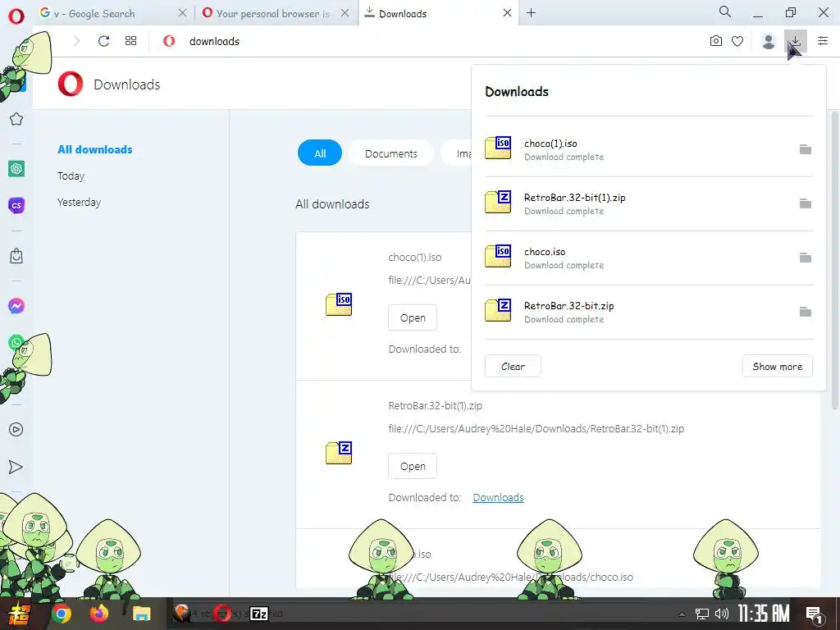Expand hidden system tray icons
840x630 pixels.
click(x=682, y=614)
